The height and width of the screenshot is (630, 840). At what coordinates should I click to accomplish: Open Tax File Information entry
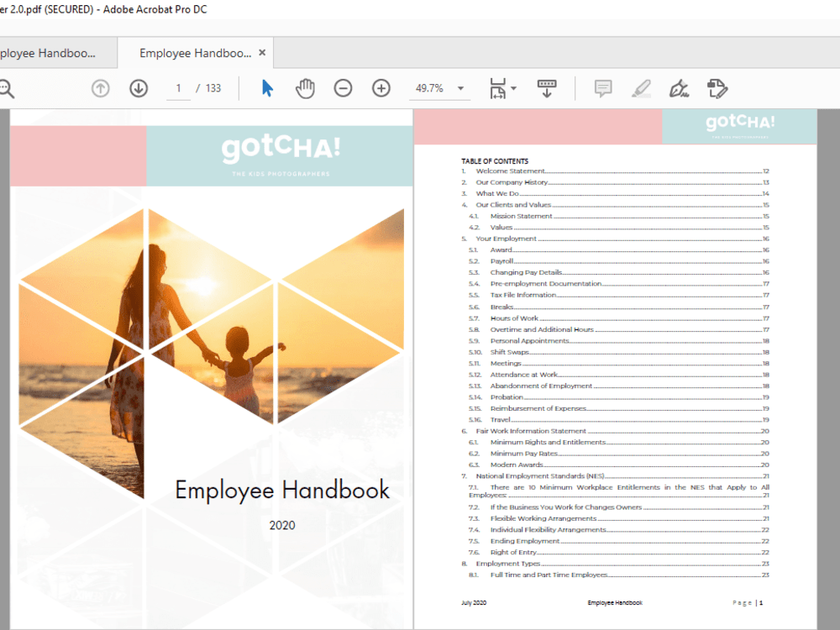(x=619, y=295)
